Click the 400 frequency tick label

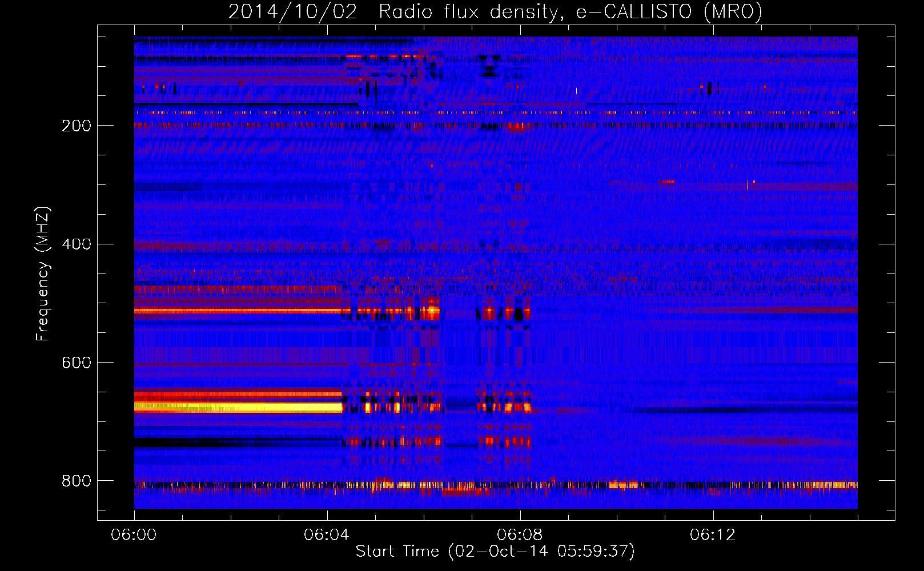pyautogui.click(x=77, y=244)
